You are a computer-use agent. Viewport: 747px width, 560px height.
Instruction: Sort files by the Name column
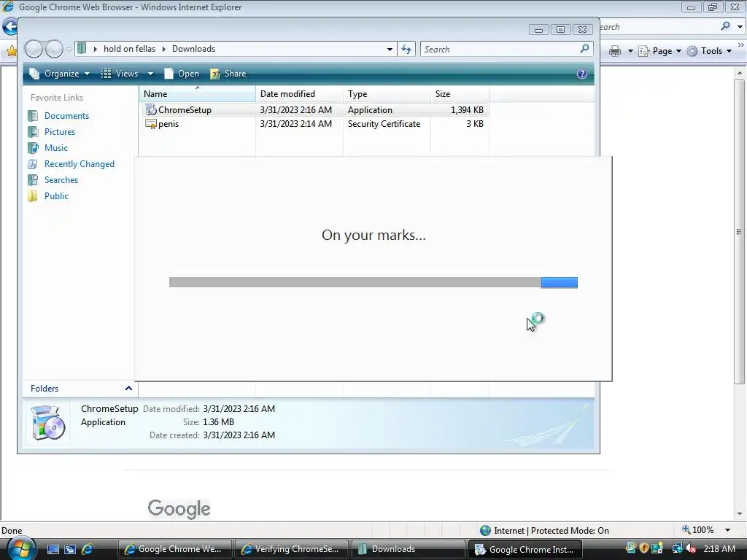click(x=197, y=94)
